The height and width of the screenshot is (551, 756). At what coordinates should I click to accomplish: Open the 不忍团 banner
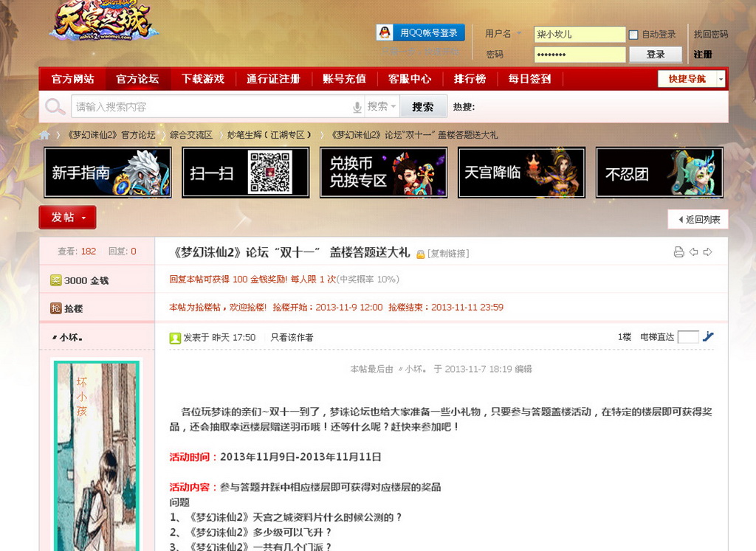click(659, 173)
